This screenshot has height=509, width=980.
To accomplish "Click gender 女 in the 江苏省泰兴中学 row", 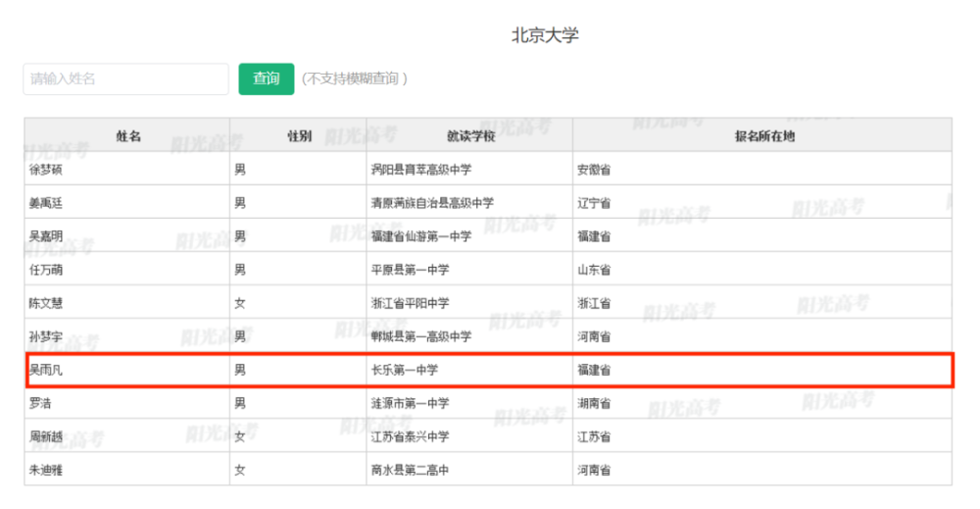I will tap(240, 436).
